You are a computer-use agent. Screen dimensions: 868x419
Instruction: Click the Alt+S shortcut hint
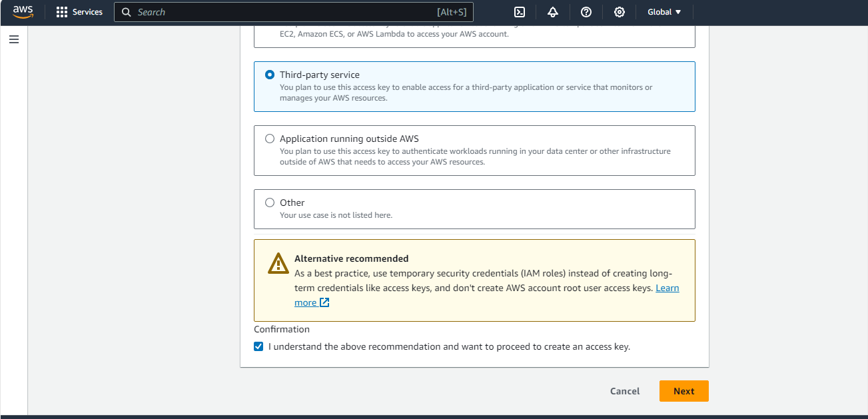(452, 12)
